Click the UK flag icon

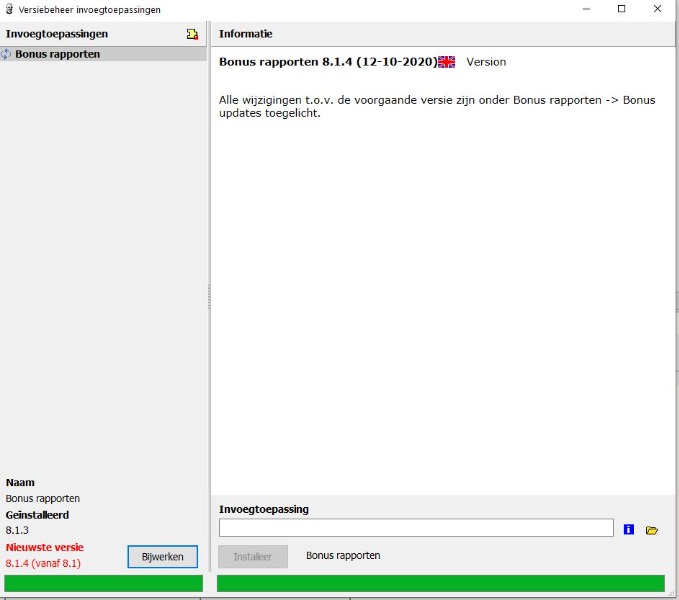click(x=446, y=62)
